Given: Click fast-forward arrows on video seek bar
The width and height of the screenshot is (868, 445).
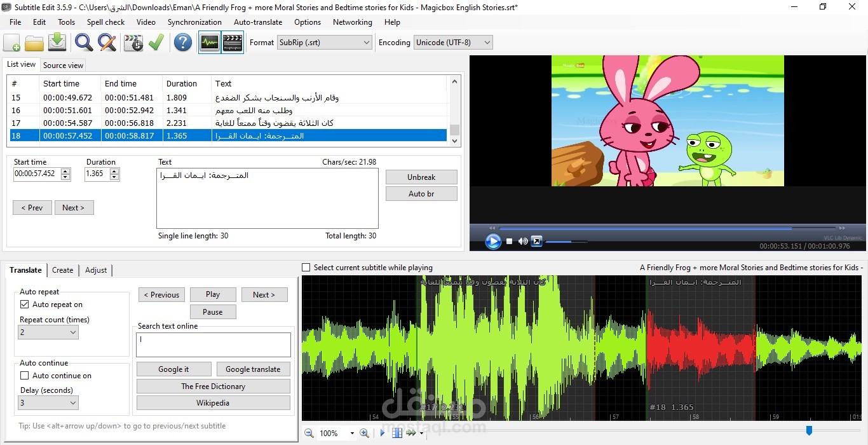Looking at the screenshot, I should (x=843, y=228).
